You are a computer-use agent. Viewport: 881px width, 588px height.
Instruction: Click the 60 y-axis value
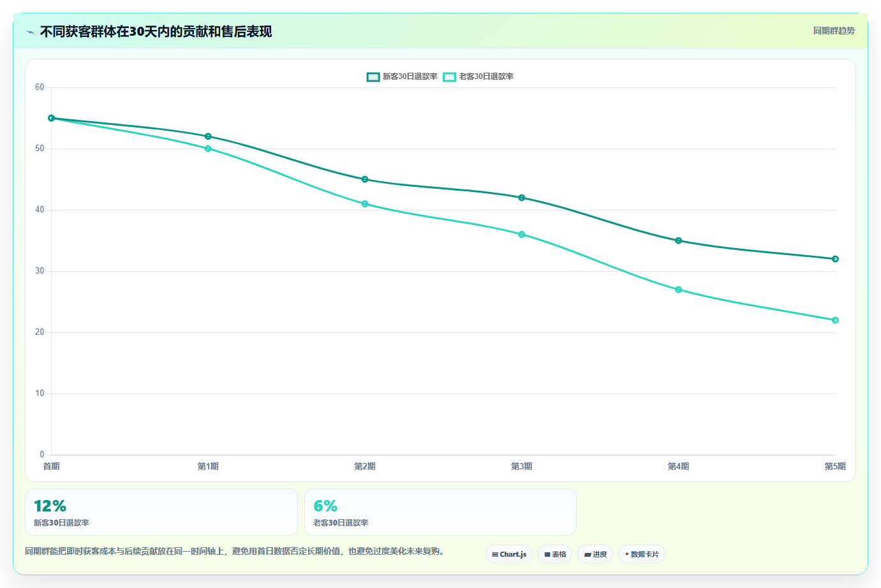tap(40, 87)
